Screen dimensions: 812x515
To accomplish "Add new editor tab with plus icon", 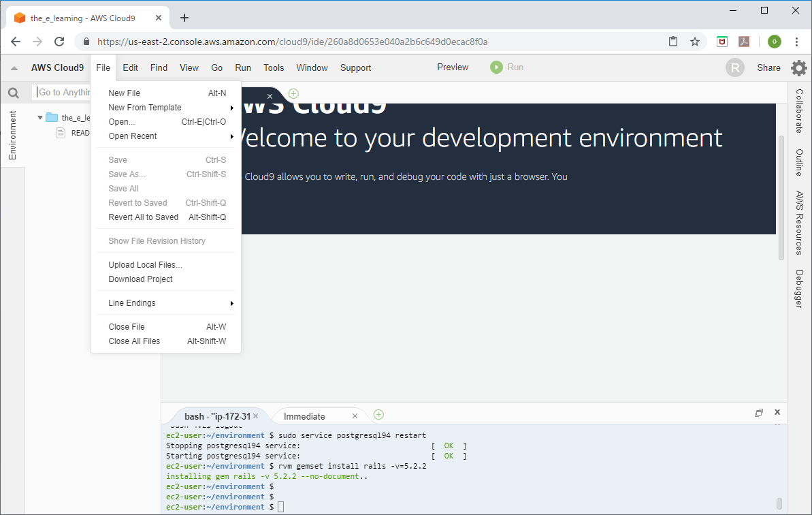I will point(293,94).
